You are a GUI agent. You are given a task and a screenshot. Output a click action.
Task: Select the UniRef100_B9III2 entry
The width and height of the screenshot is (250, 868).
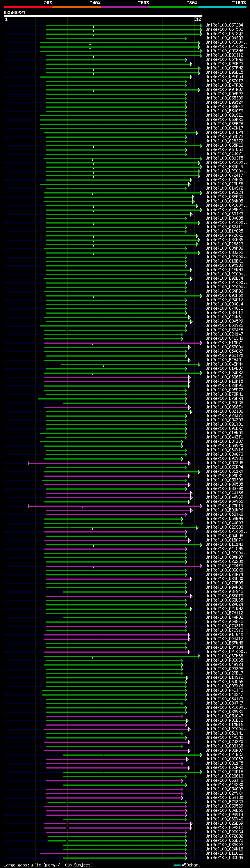[x=224, y=55]
